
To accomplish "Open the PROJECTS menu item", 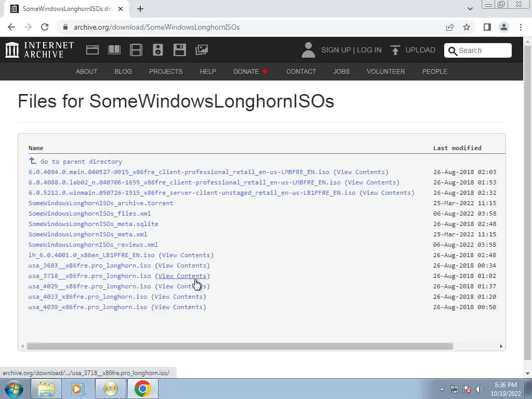I will coord(166,72).
